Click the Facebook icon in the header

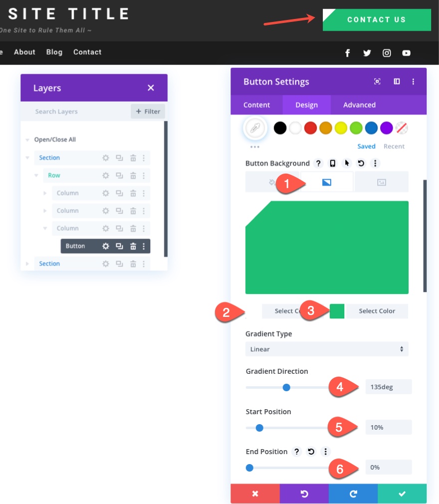(347, 53)
